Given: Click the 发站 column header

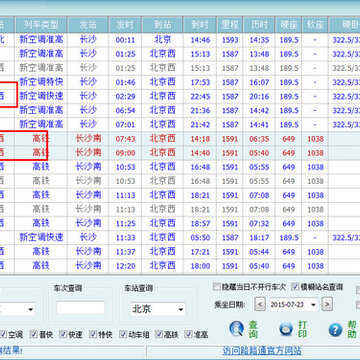Looking at the screenshot, I should [88, 24].
